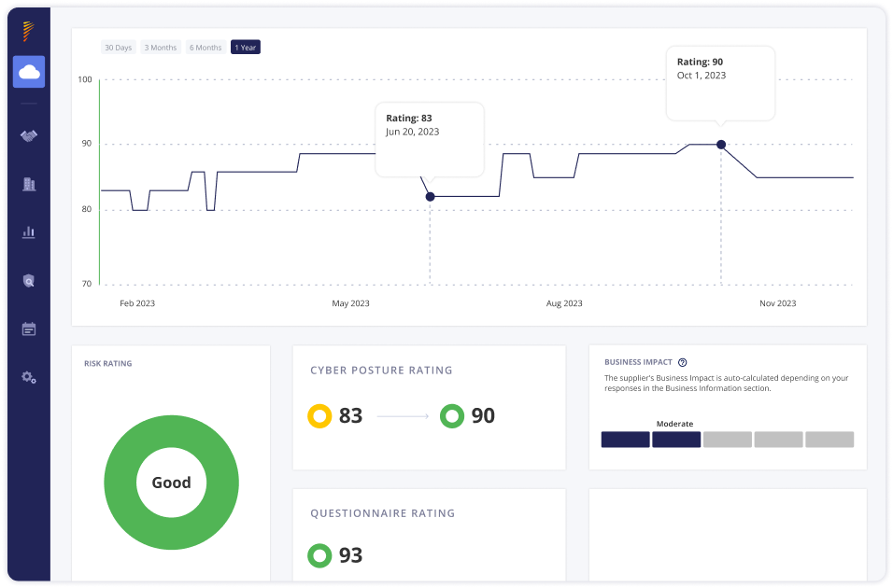Viewport: 893px width, 588px height.
Task: Select the 6 Months range
Action: 206,48
